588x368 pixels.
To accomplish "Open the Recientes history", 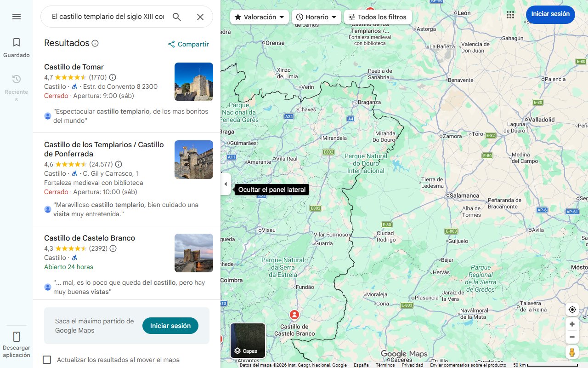I will [x=17, y=88].
